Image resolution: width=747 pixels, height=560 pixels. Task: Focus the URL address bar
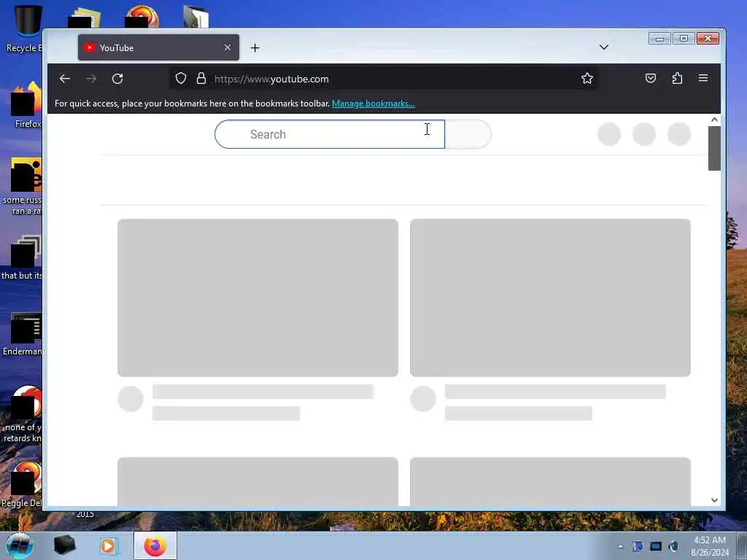(x=384, y=79)
